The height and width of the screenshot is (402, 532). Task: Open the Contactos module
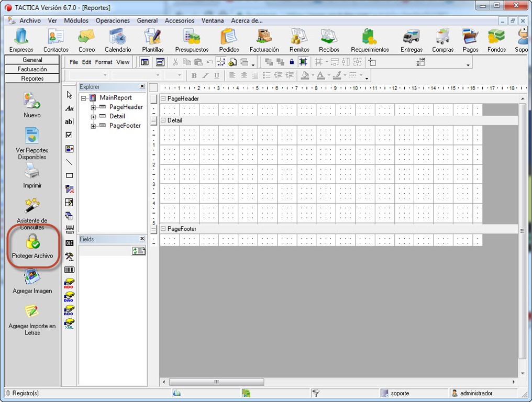tap(56, 40)
